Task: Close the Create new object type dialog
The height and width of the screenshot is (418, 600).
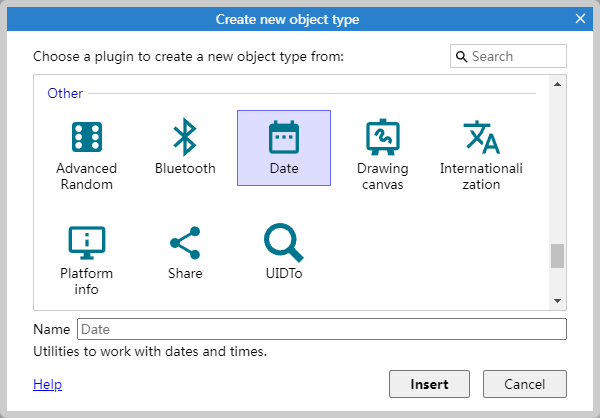Action: 580,18
